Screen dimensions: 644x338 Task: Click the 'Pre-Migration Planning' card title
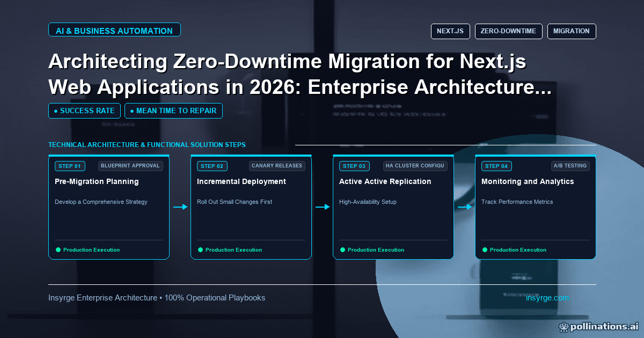tap(97, 181)
